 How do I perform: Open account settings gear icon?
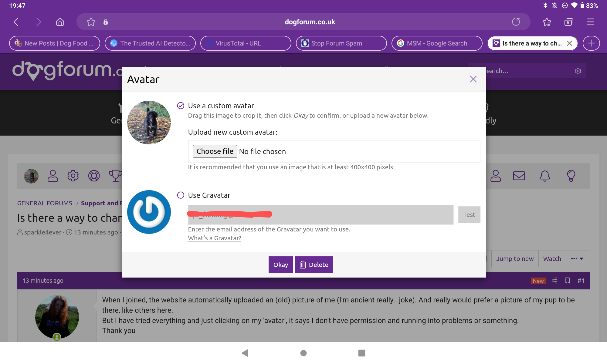point(73,176)
